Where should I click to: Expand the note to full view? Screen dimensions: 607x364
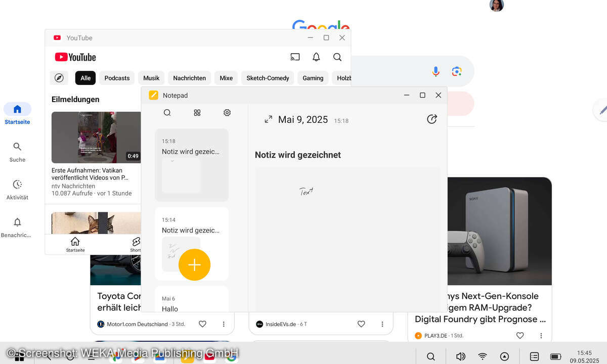coord(269,119)
